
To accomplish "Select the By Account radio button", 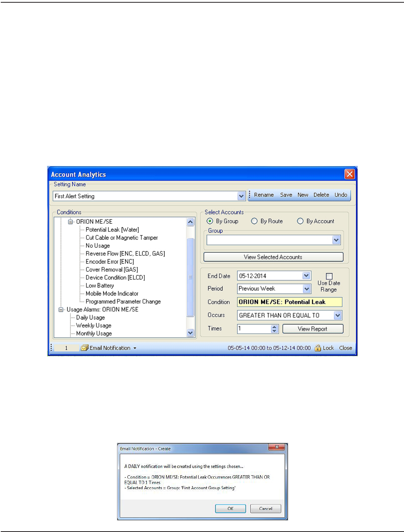I will pos(300,221).
